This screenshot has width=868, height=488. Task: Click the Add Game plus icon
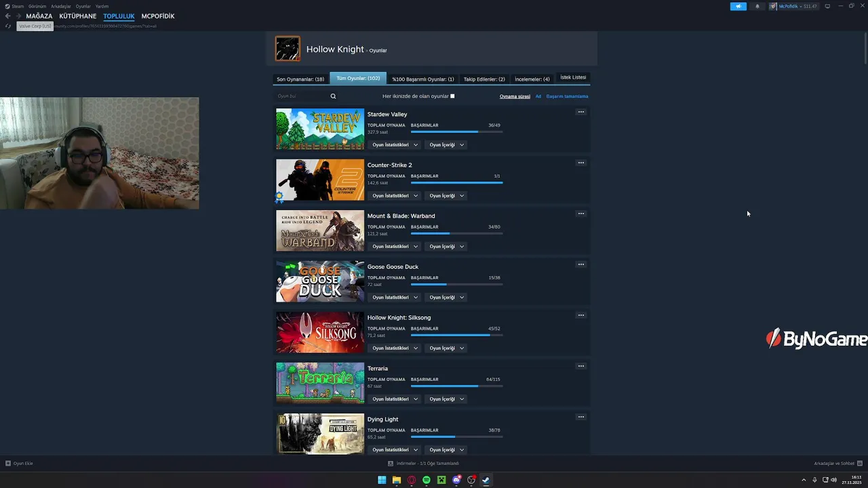coord(8,464)
